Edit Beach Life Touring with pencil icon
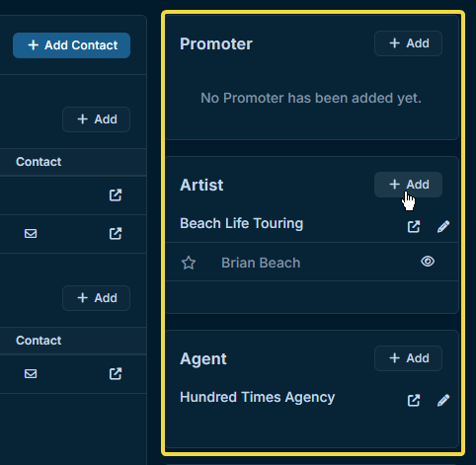 point(443,227)
